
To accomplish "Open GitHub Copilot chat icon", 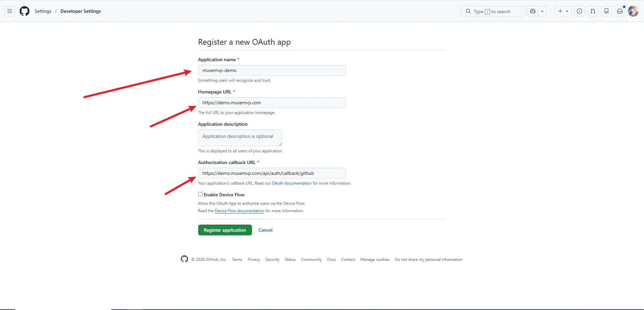I will pos(533,11).
